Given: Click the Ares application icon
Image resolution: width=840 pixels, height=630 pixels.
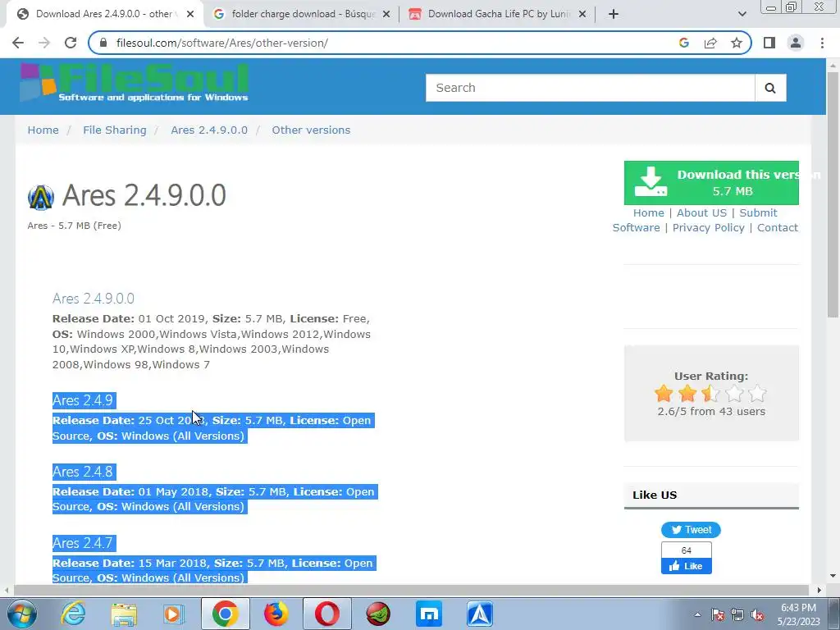Looking at the screenshot, I should click(x=41, y=197).
